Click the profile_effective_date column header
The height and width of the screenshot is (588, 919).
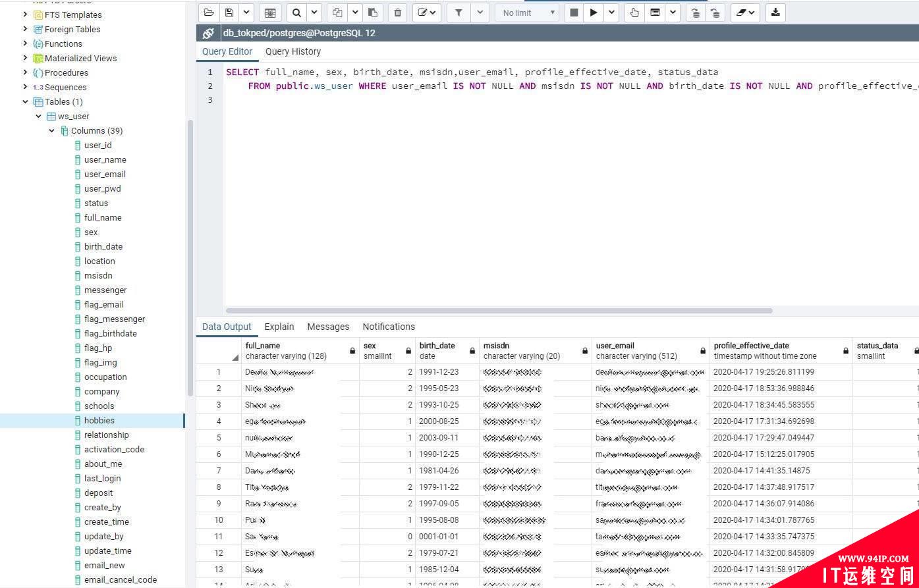781,351
